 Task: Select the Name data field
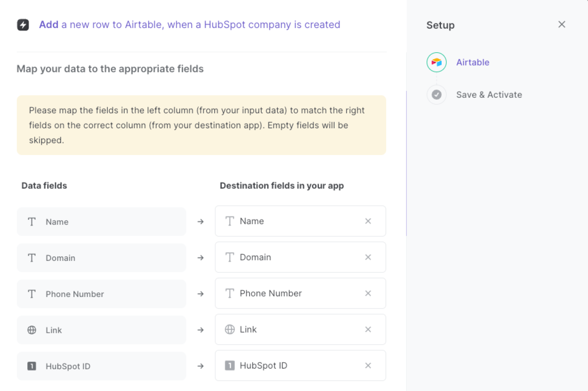[101, 222]
